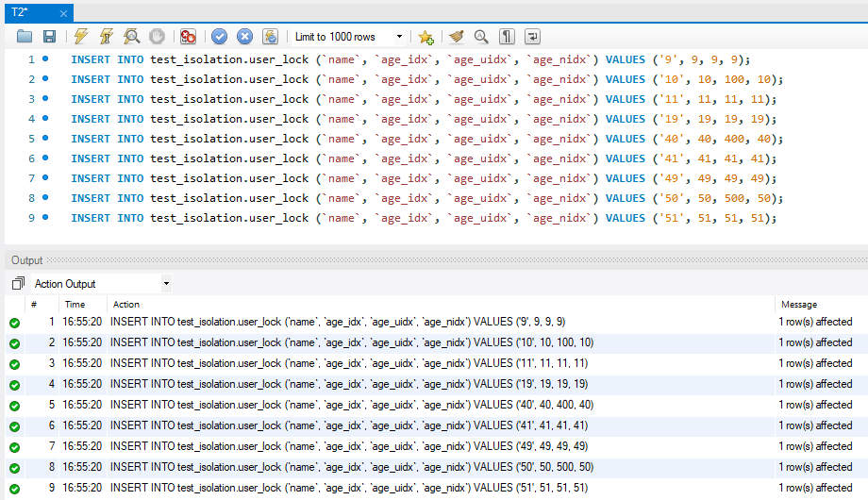Screen dimensions: 868x500
Task: Run EXPLAIN on current statement
Action: point(131,37)
